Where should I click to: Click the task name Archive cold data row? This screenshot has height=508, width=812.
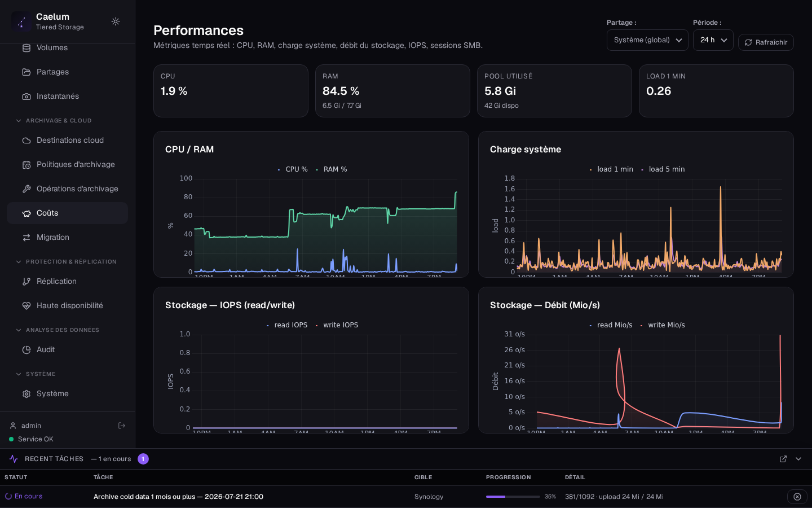click(178, 497)
